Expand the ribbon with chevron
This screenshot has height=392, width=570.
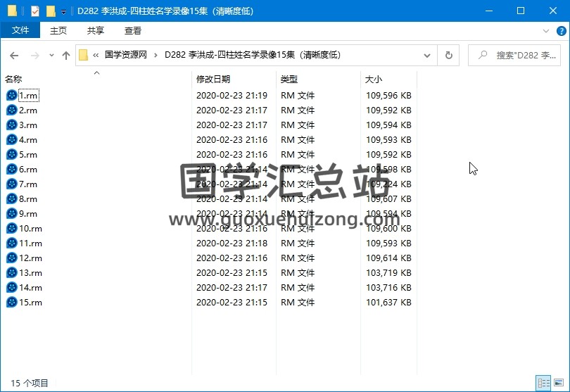tap(545, 31)
